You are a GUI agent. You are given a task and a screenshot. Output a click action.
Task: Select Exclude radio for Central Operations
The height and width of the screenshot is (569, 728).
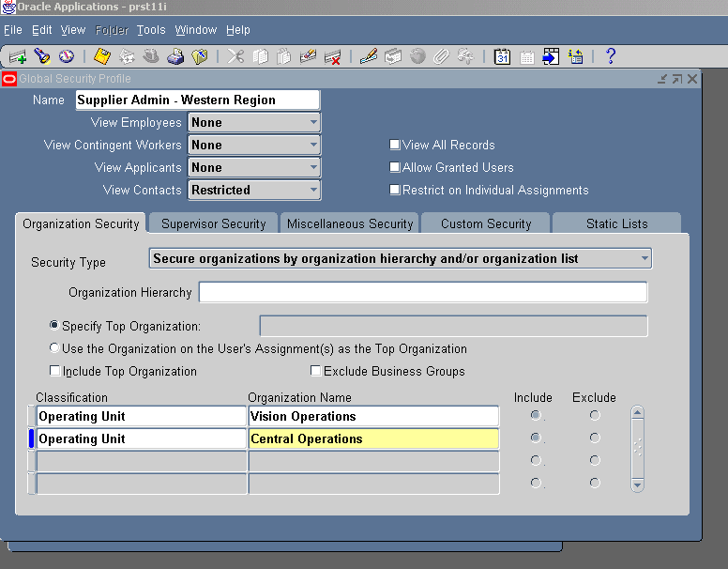(595, 438)
